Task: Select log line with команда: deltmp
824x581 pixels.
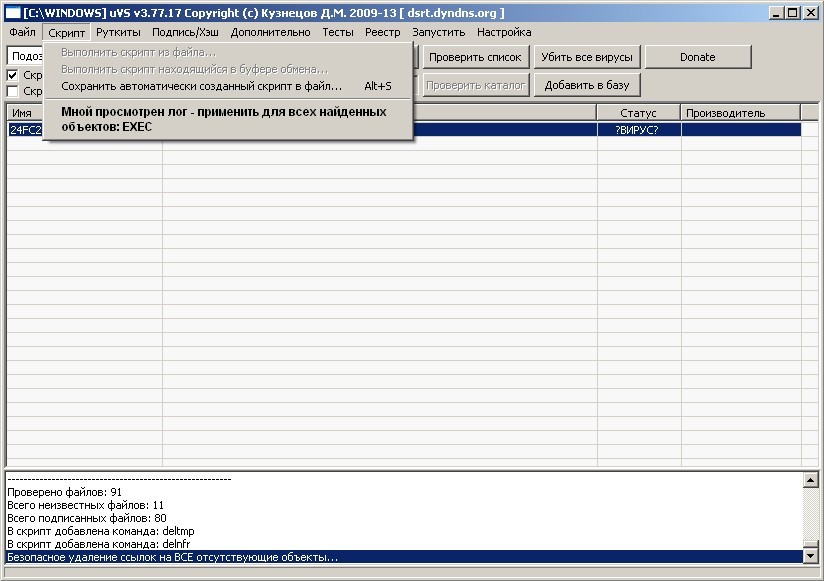Action: (101, 531)
